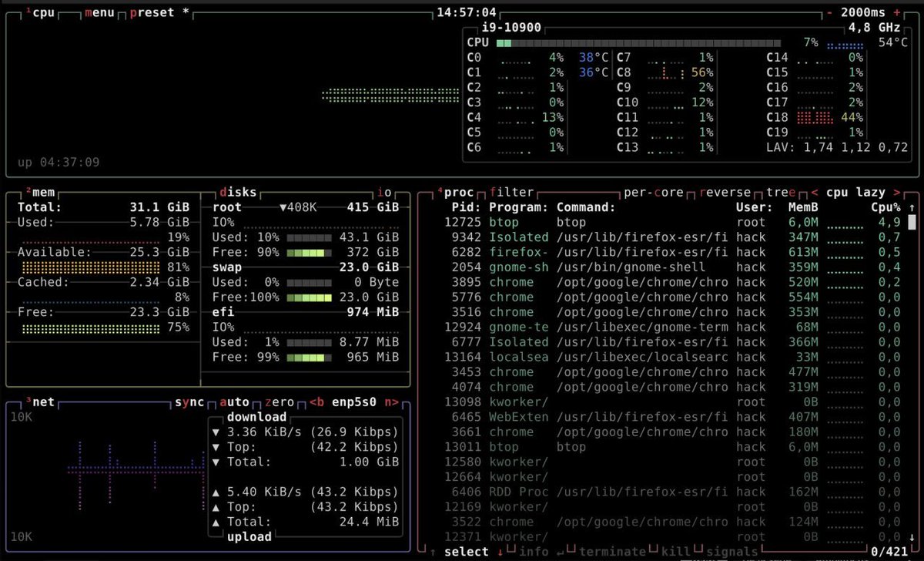Reset network totals with zero
The width and height of the screenshot is (924, 561).
(x=280, y=402)
